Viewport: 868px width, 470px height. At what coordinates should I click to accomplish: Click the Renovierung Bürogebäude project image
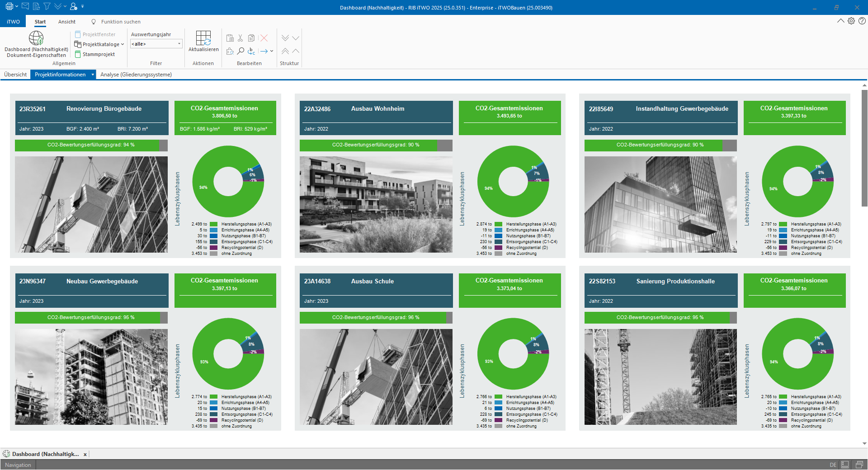pyautogui.click(x=91, y=204)
